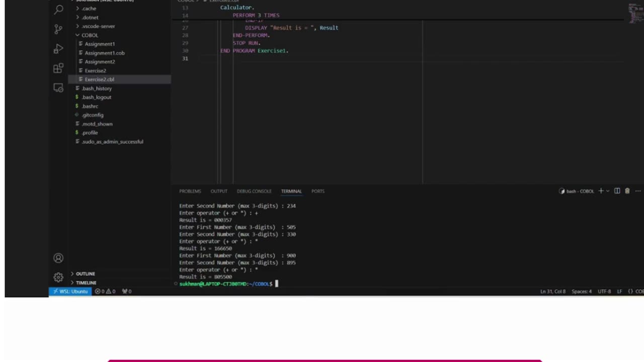Open the .bashrc file
This screenshot has height=362, width=644.
(x=90, y=106)
